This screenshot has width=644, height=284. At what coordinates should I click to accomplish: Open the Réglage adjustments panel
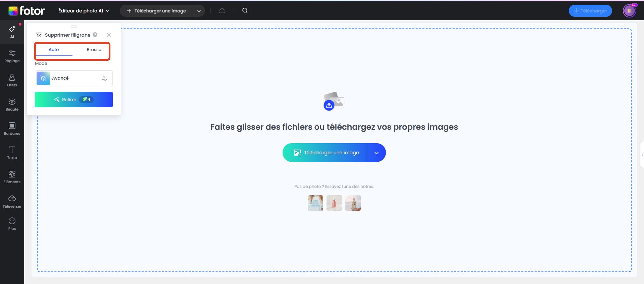click(x=12, y=56)
